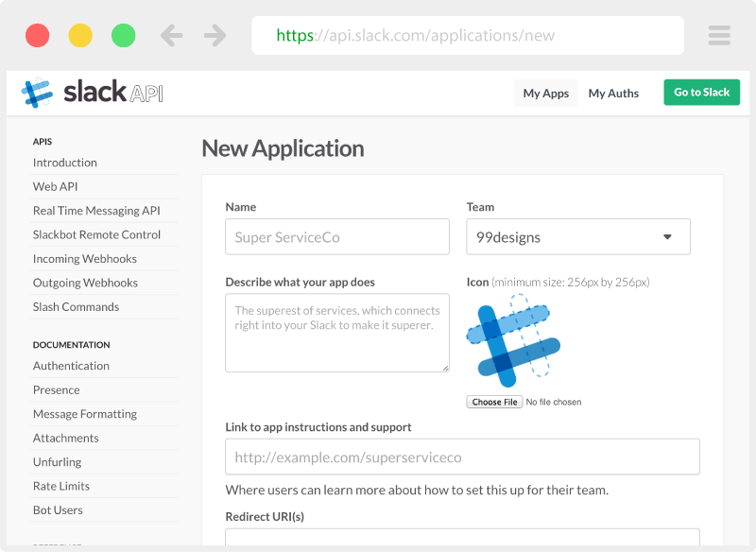Open the browser hamburger menu
This screenshot has height=552, width=756.
[x=719, y=35]
